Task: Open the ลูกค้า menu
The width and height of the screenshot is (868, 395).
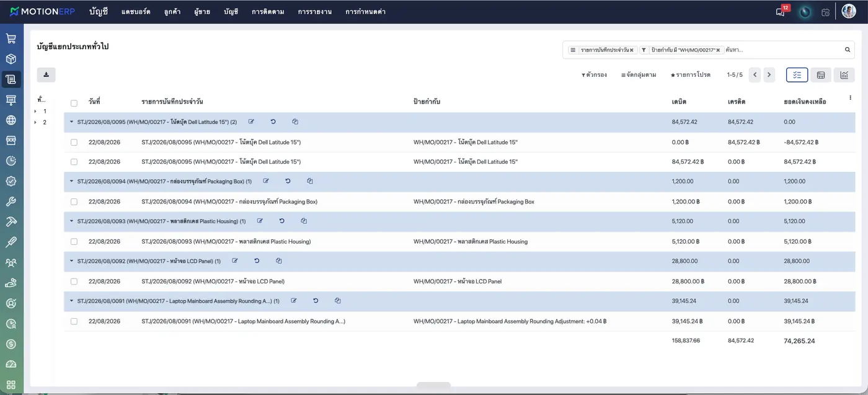Action: tap(172, 12)
